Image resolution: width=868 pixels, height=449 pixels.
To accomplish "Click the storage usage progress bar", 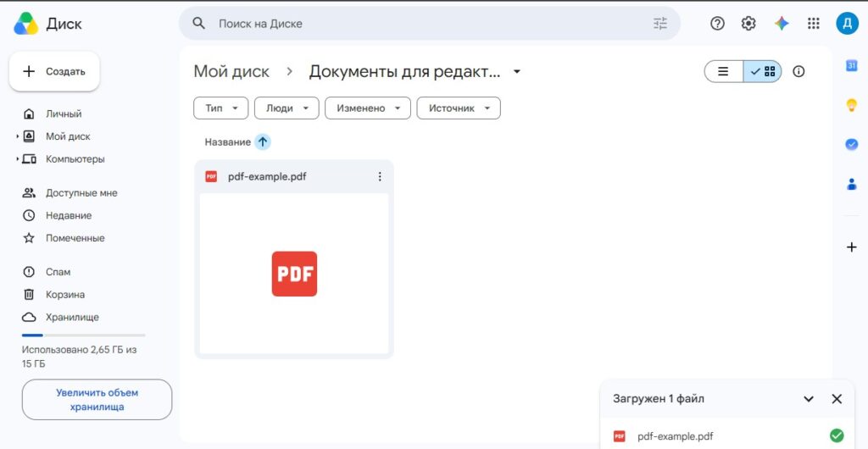I will point(83,335).
